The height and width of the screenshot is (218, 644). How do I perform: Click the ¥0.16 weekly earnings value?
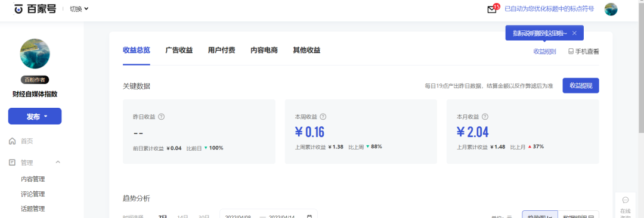(x=309, y=132)
